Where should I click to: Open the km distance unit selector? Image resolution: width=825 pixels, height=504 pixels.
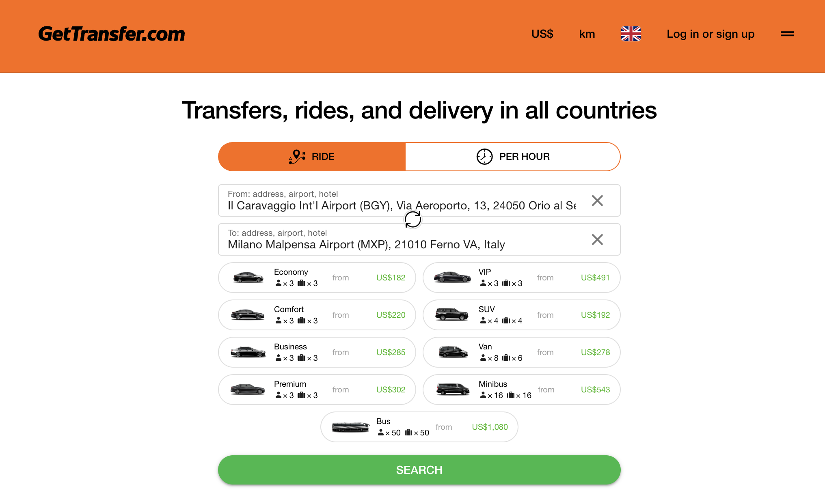coord(587,34)
